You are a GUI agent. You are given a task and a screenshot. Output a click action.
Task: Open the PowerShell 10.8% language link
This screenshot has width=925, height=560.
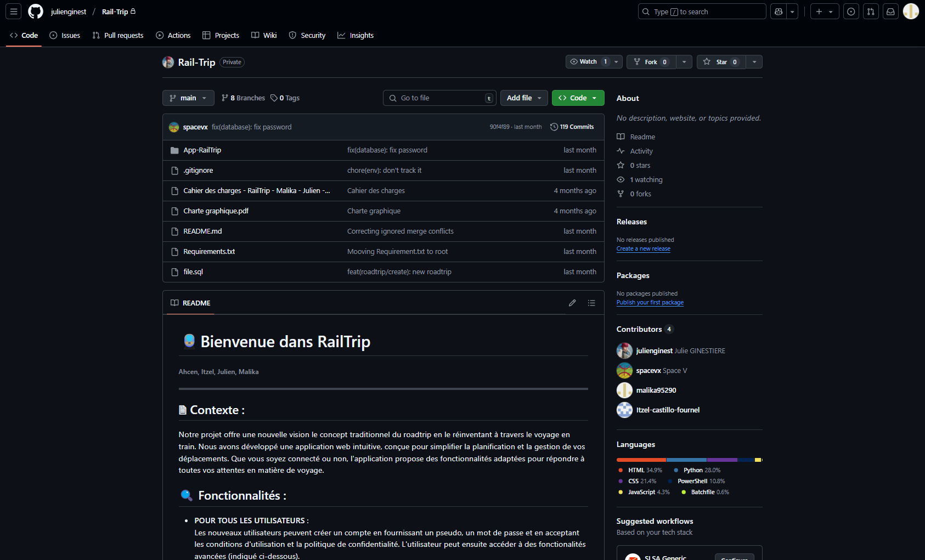coord(696,481)
